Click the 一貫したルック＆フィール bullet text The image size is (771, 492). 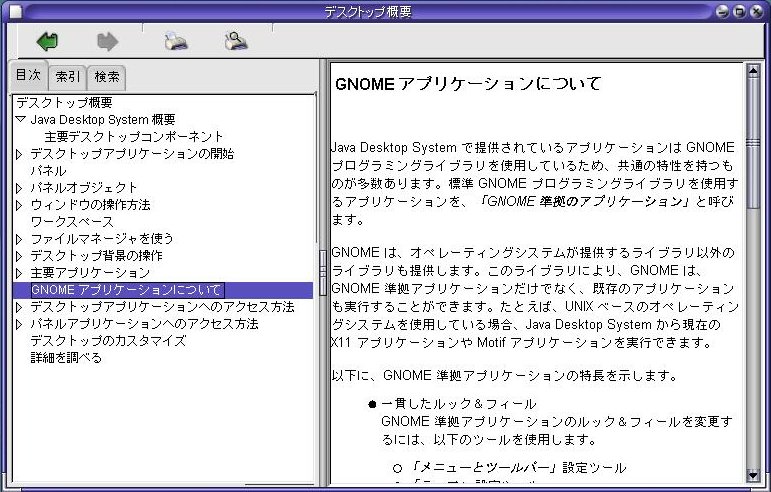click(458, 404)
